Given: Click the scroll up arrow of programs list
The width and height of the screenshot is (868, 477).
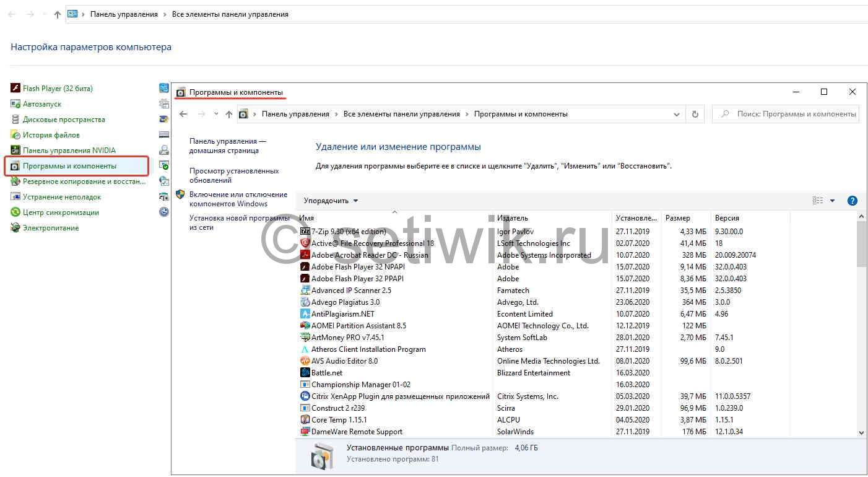Looking at the screenshot, I should tap(861, 216).
